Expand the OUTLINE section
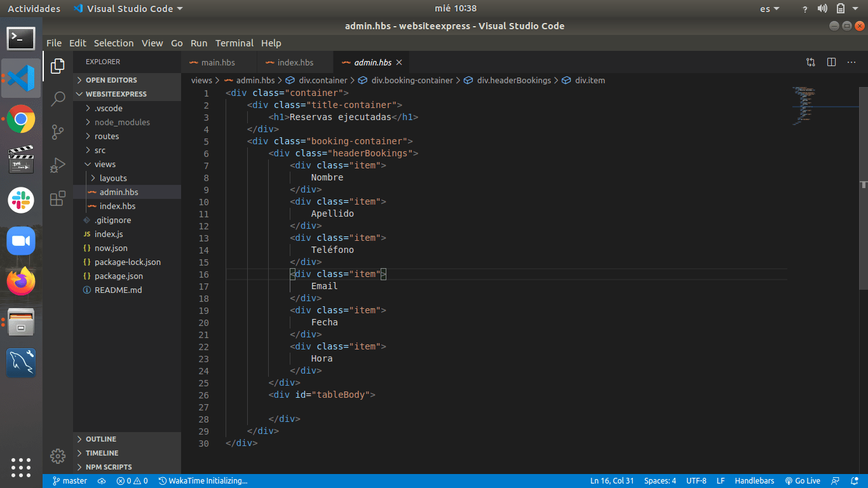The height and width of the screenshot is (488, 868). [101, 439]
